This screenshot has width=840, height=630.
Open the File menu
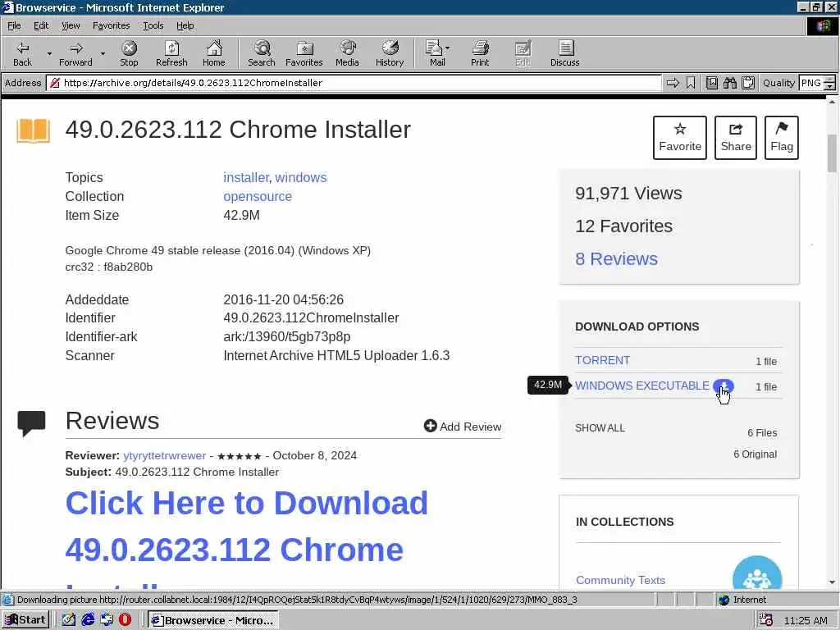pyautogui.click(x=14, y=25)
